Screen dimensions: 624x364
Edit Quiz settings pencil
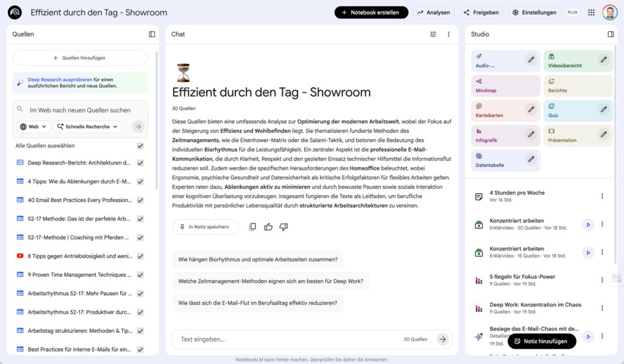[604, 109]
